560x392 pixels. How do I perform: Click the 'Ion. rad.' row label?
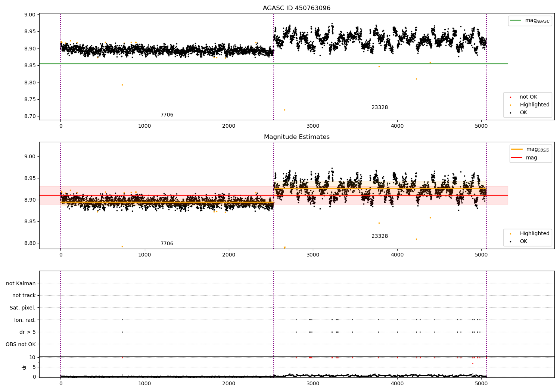(x=25, y=320)
